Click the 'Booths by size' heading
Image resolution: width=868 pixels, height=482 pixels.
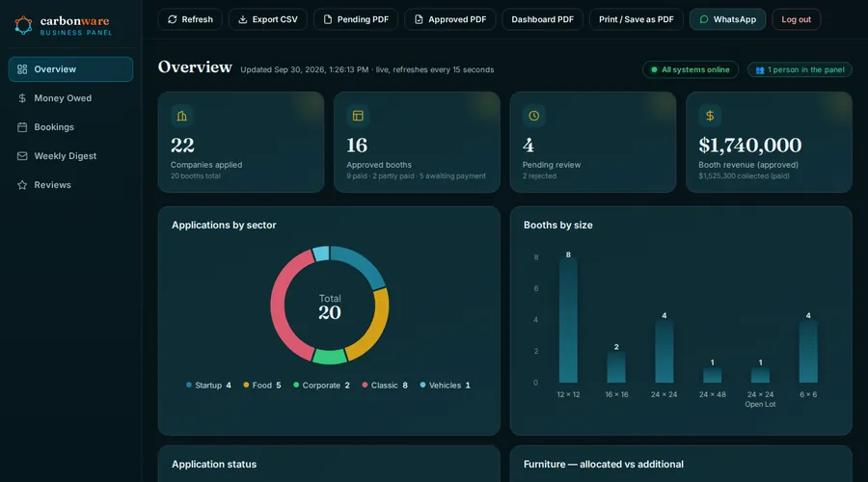558,226
